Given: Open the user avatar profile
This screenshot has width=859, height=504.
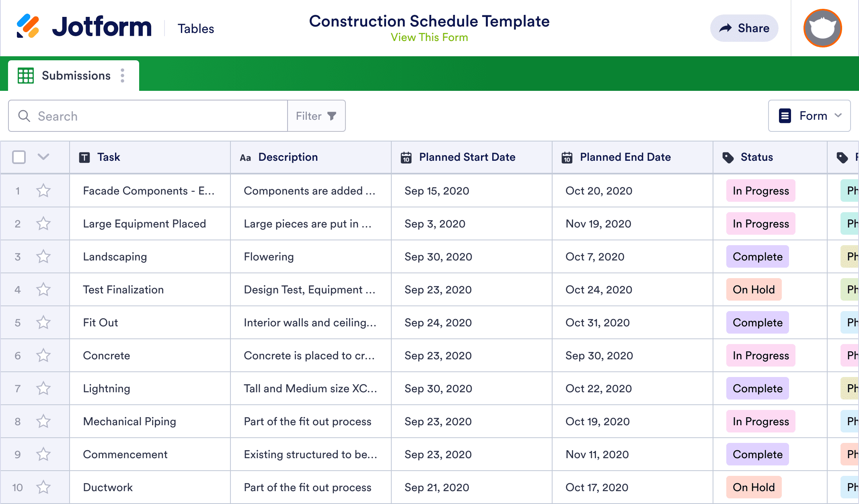Looking at the screenshot, I should 822,28.
